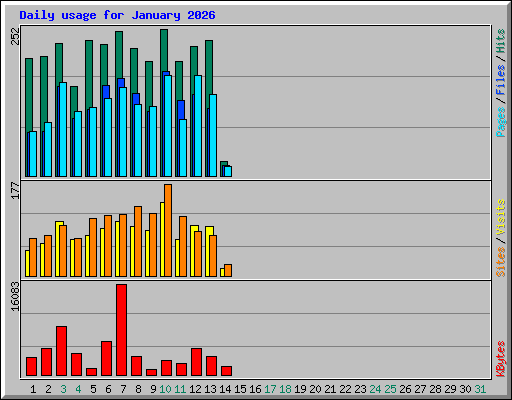Viewport: 512px width, 400px height.
Task: Click day 22 on the axis
Action: [x=345, y=389]
